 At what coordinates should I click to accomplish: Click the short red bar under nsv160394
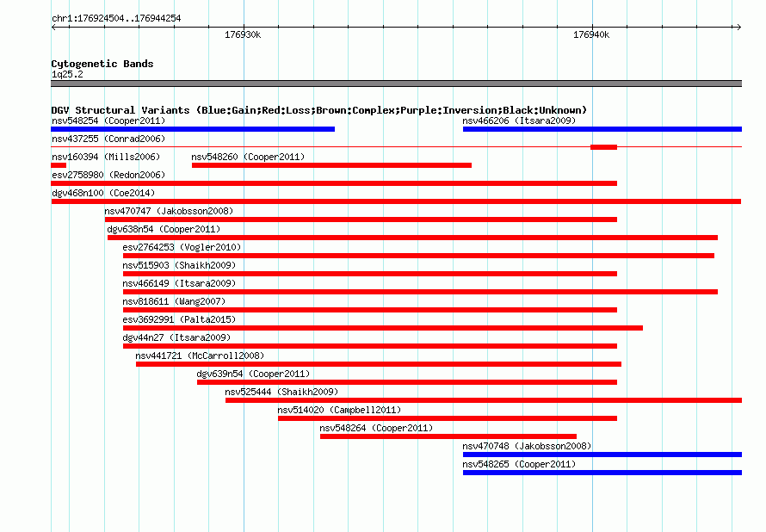59,165
